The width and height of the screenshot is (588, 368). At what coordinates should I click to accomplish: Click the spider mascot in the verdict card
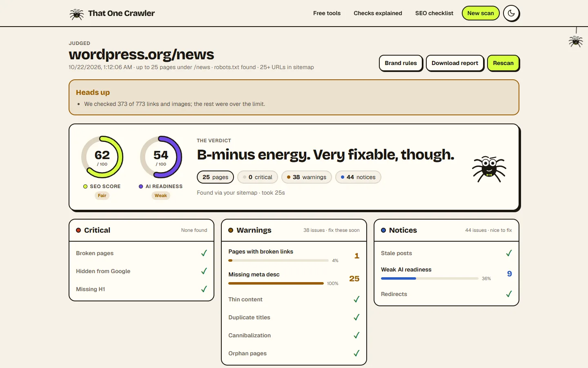(x=489, y=168)
